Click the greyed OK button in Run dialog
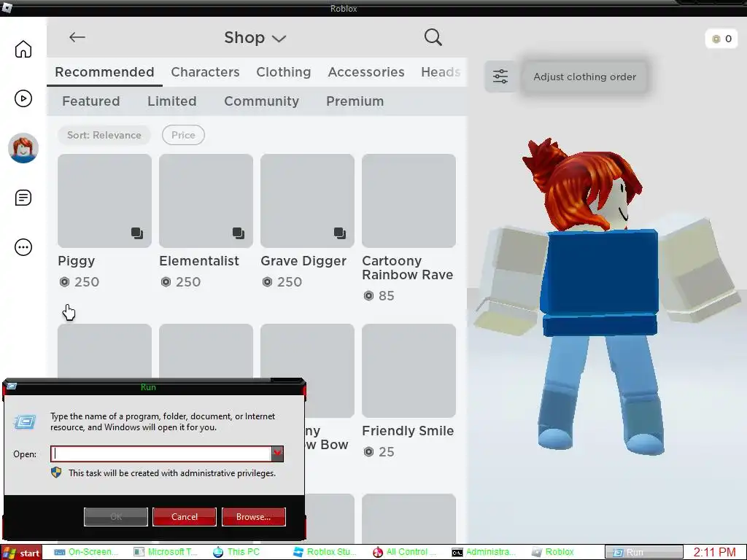This screenshot has height=560, width=747. click(x=116, y=517)
